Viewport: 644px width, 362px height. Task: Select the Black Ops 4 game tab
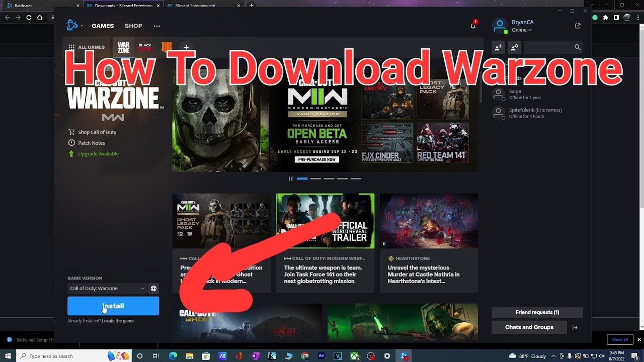[166, 47]
